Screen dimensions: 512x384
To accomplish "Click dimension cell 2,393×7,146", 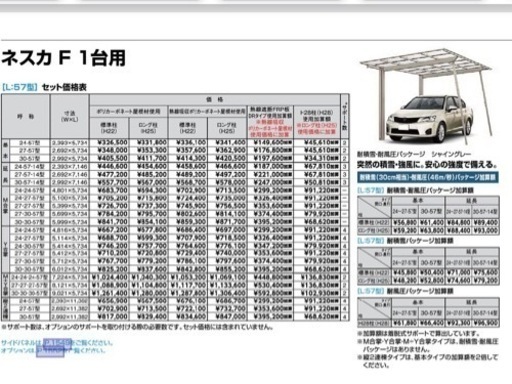I will pos(70,166).
